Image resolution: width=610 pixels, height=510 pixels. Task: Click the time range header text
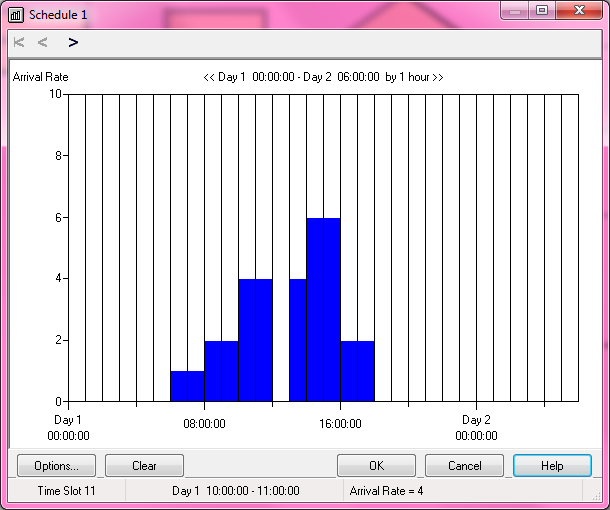coord(323,77)
